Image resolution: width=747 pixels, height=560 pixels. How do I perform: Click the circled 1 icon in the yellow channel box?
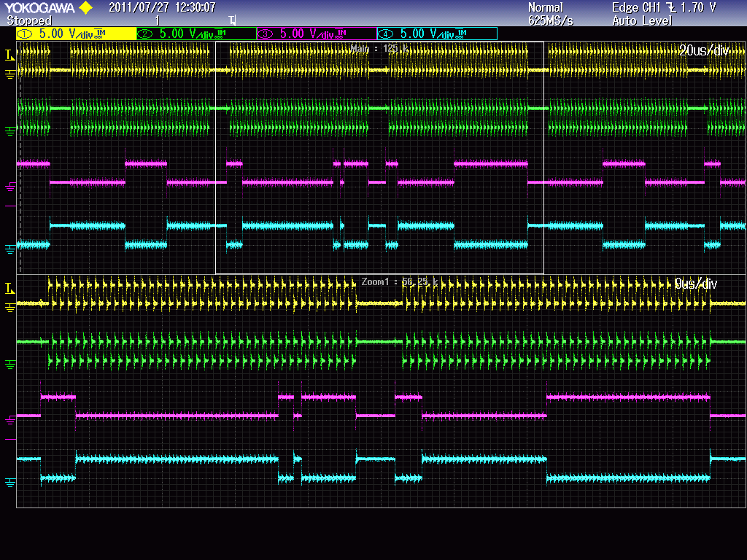(25, 34)
